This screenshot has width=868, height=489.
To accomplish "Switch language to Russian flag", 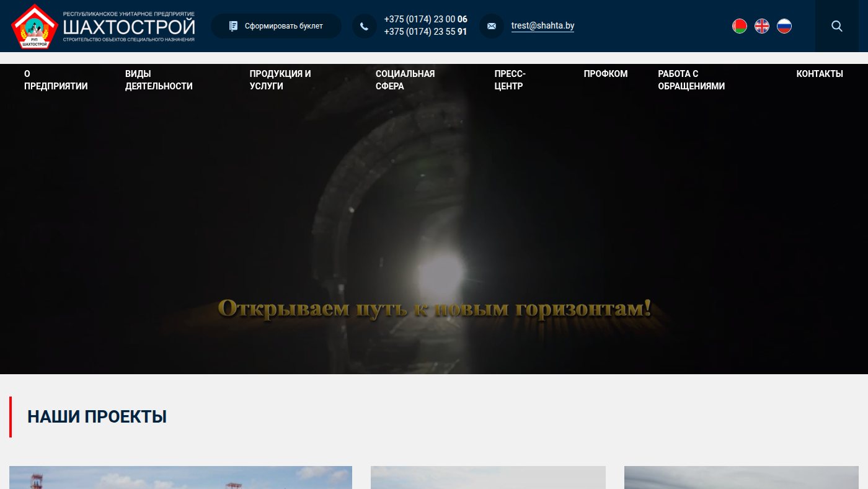I will pos(784,26).
